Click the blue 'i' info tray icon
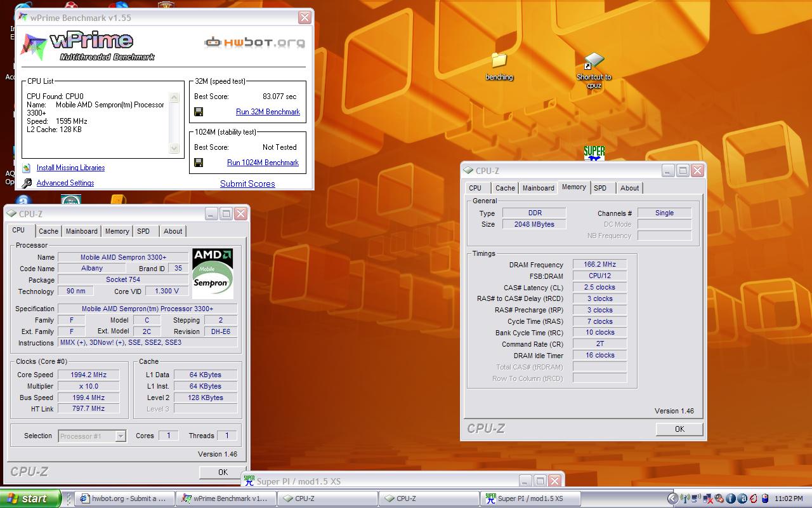Image resolution: width=812 pixels, height=508 pixels. tap(731, 498)
